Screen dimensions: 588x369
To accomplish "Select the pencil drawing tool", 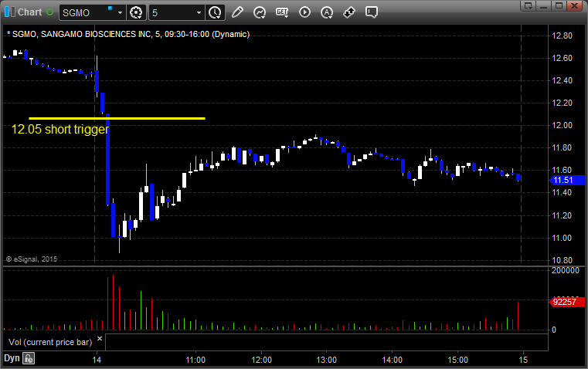I will pos(237,12).
